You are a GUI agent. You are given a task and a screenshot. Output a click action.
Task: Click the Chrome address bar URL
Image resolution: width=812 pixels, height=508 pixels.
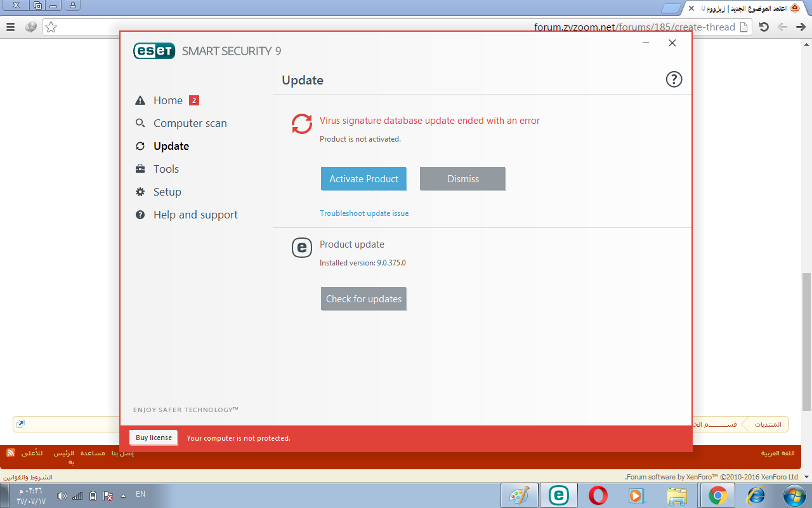point(634,27)
